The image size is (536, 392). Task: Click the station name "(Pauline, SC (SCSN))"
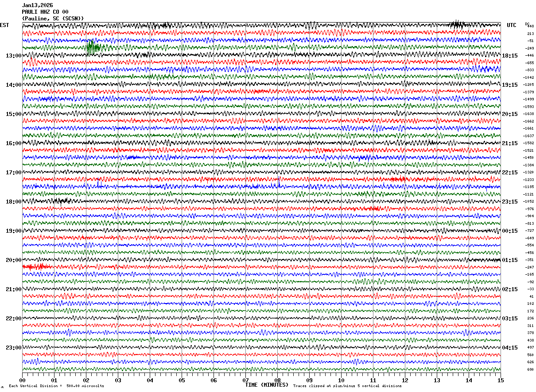[53, 18]
